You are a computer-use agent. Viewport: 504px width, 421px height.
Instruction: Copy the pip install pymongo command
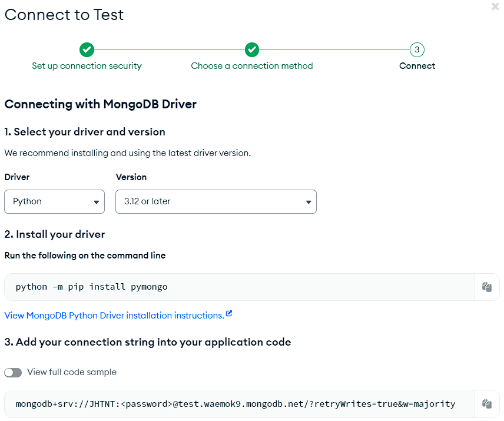click(x=487, y=287)
